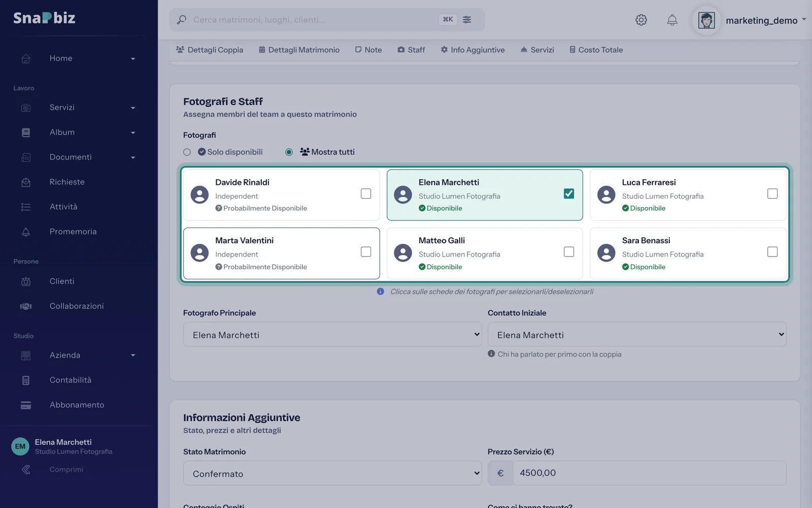The width and height of the screenshot is (812, 508).
Task: Open notifications bell icon
Action: (x=672, y=20)
